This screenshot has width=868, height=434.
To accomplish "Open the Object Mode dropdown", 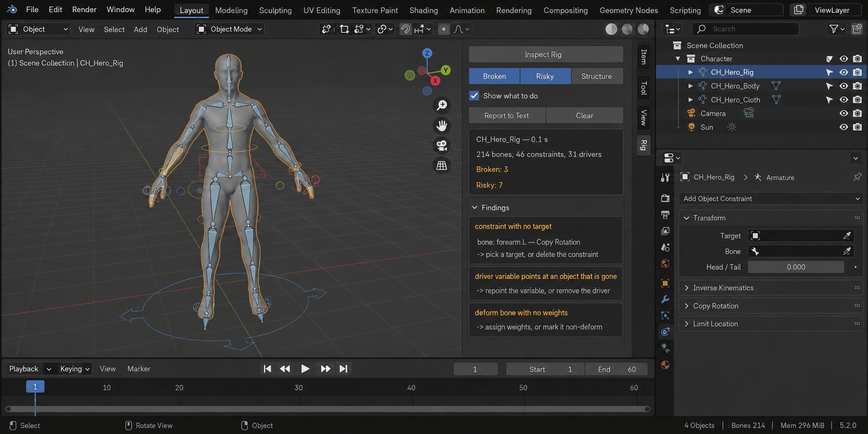I will click(x=229, y=29).
